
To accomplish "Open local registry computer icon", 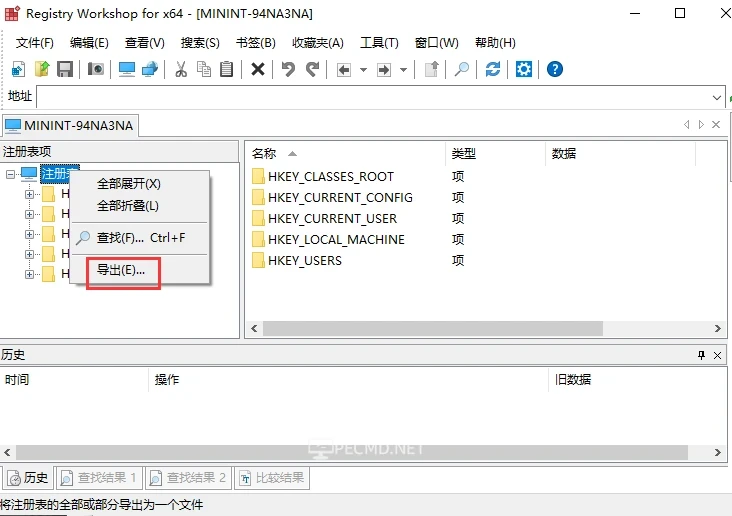I will point(127,70).
